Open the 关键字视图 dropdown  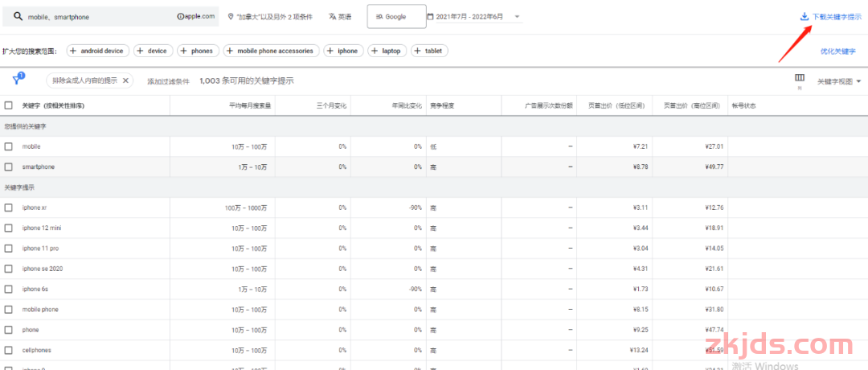[x=840, y=81]
